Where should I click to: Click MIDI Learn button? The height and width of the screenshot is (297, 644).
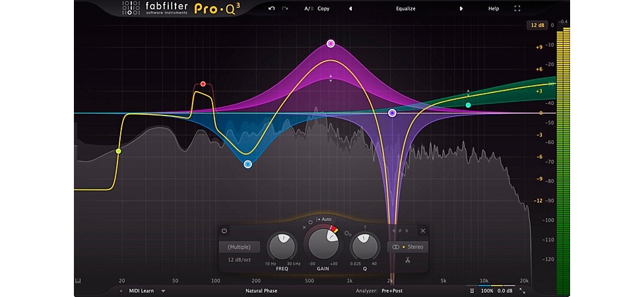pos(141,291)
